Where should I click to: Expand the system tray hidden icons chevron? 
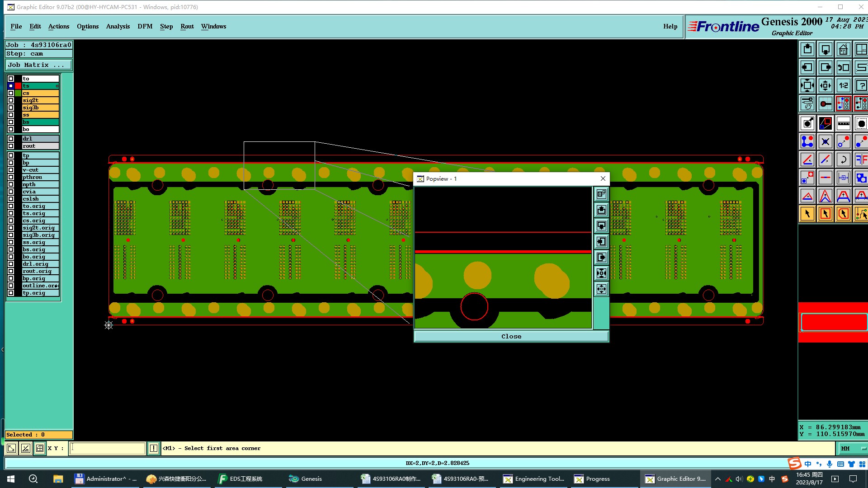click(x=717, y=479)
